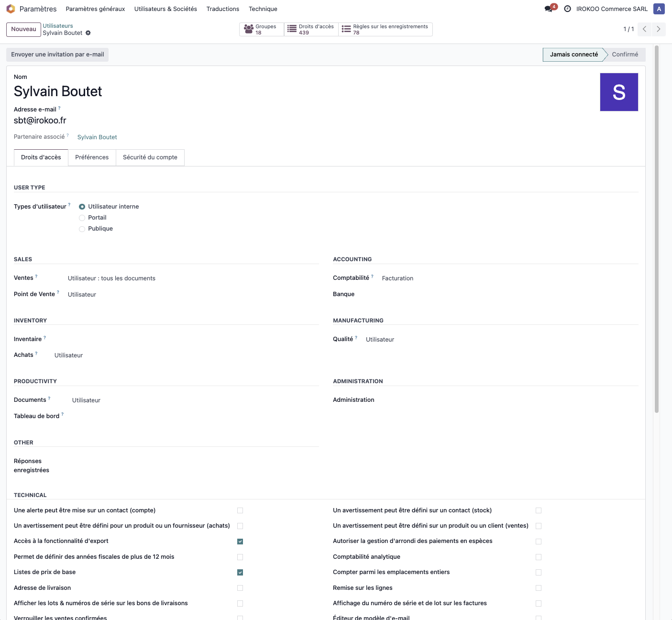Image resolution: width=672 pixels, height=620 pixels.
Task: Edit email field sbt@irokoo.fr
Action: pyautogui.click(x=40, y=121)
